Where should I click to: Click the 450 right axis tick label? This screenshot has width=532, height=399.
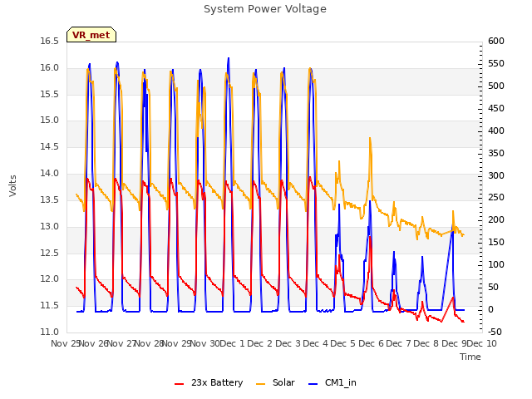pyautogui.click(x=496, y=109)
